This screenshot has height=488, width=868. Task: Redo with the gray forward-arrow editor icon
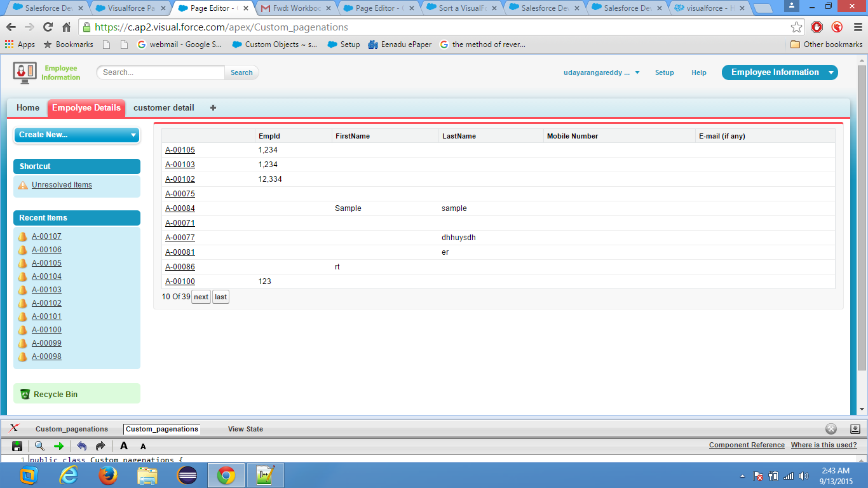[x=100, y=446]
